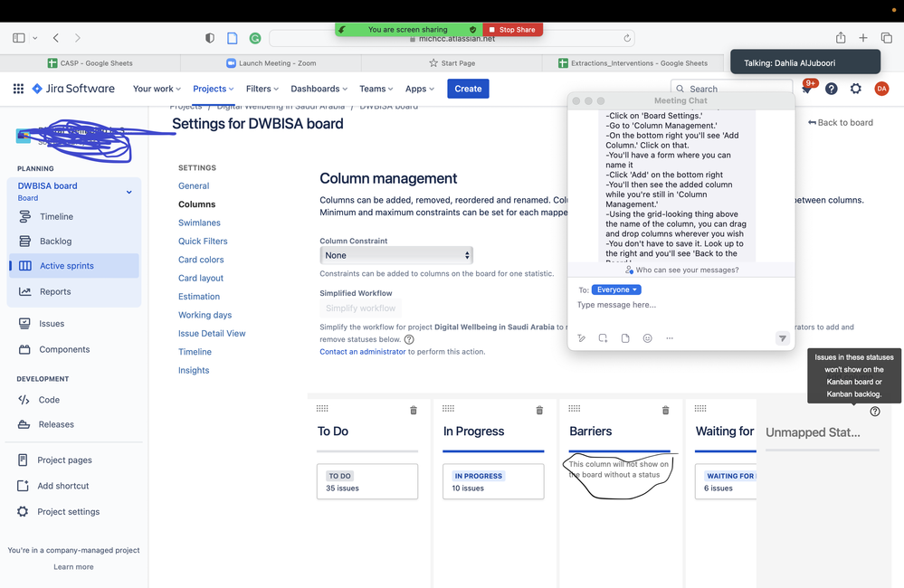The width and height of the screenshot is (904, 588).
Task: Delete the To Do column with trash icon
Action: 414,411
